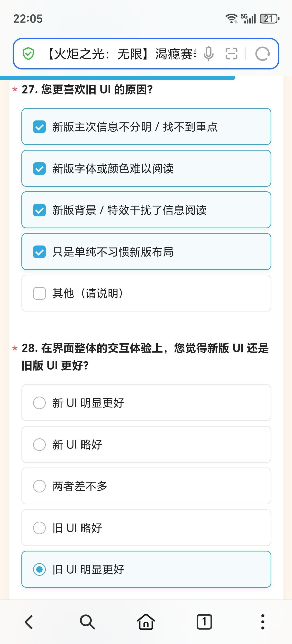292x644 pixels.
Task: Select "两者差不多" radio button
Action: 39,486
